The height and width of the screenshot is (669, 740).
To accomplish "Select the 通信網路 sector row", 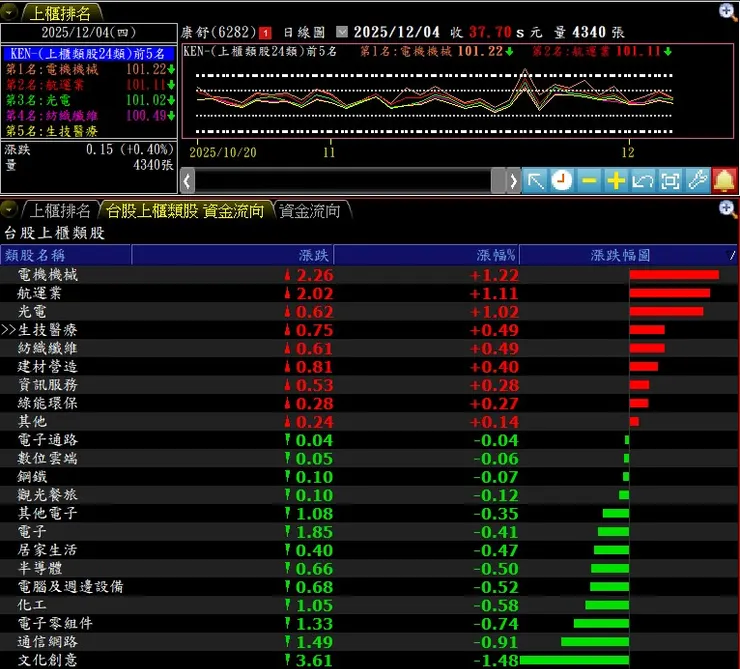I will pyautogui.click(x=369, y=642).
